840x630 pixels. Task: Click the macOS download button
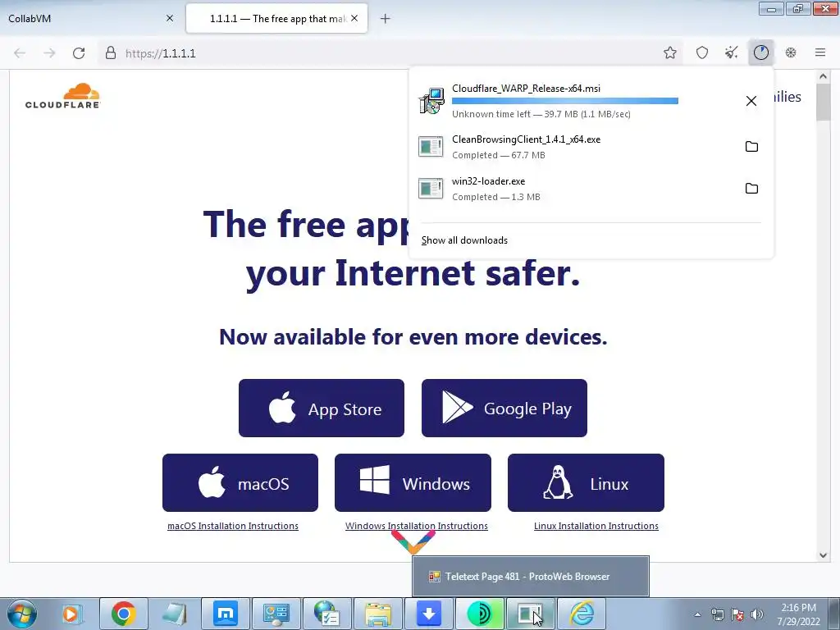tap(240, 482)
